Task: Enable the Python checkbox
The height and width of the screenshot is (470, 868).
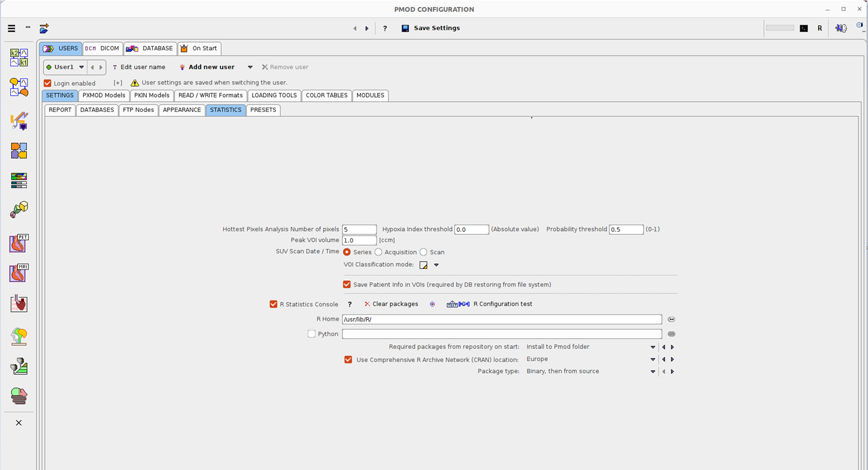Action: point(311,334)
